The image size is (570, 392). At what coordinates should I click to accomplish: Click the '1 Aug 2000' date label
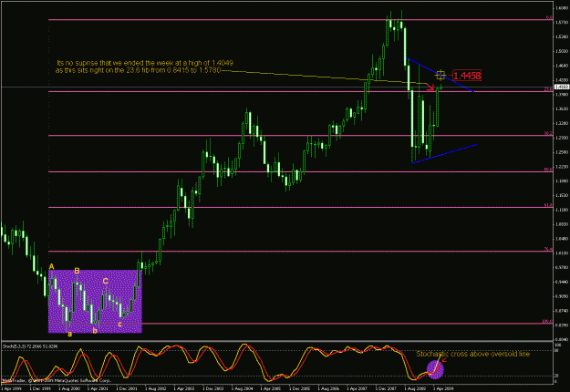68,388
